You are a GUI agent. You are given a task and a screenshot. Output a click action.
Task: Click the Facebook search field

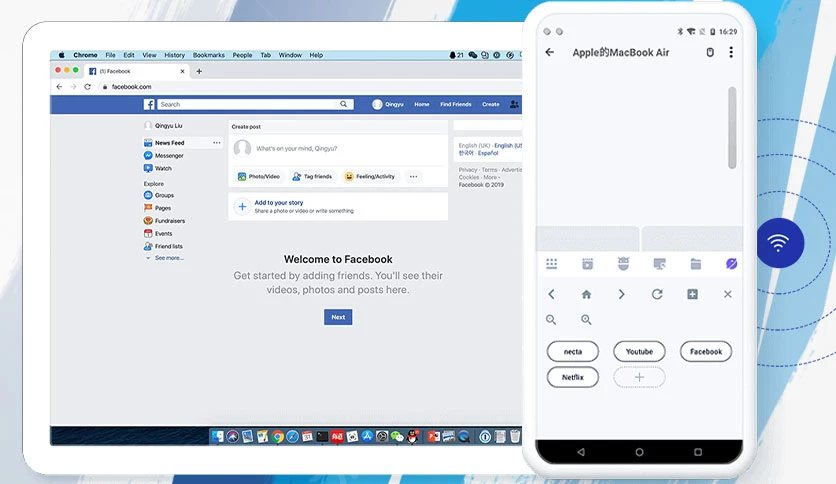[x=248, y=104]
